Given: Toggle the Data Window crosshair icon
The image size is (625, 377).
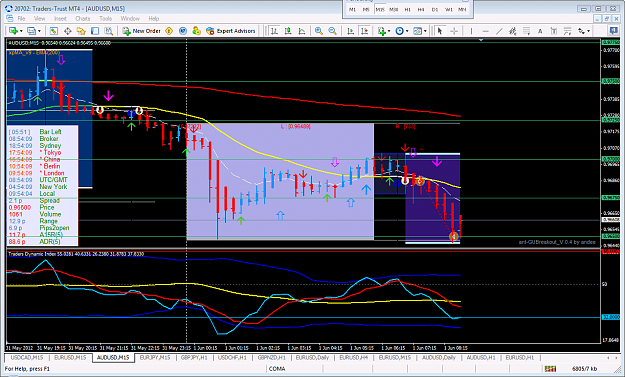Looking at the screenshot, I should pos(67,31).
